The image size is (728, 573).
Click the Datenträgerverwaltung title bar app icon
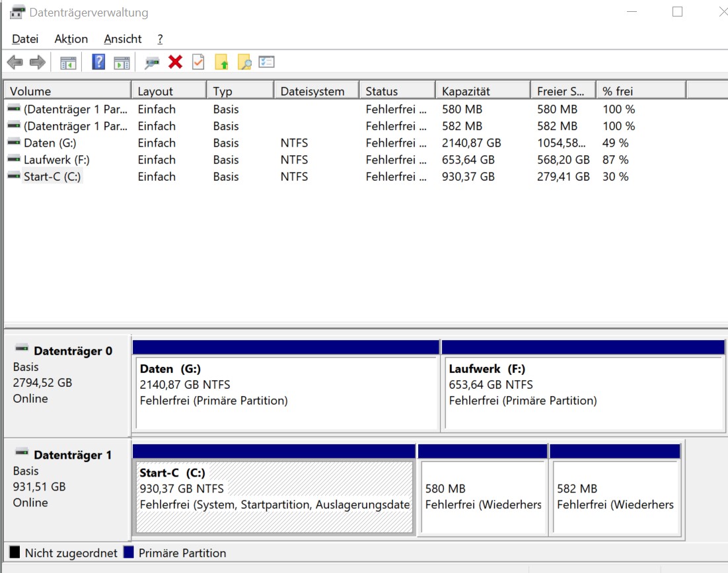click(17, 12)
